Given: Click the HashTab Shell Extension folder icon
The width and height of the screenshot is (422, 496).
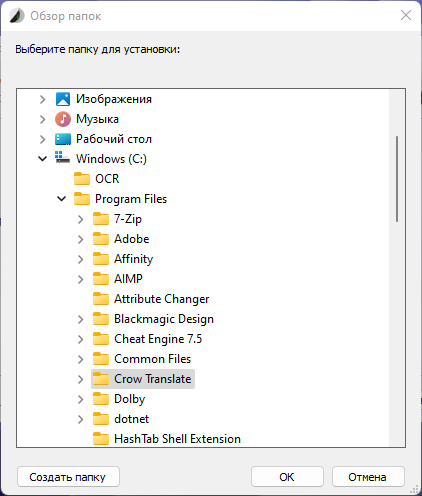Looking at the screenshot, I should pyautogui.click(x=101, y=439).
